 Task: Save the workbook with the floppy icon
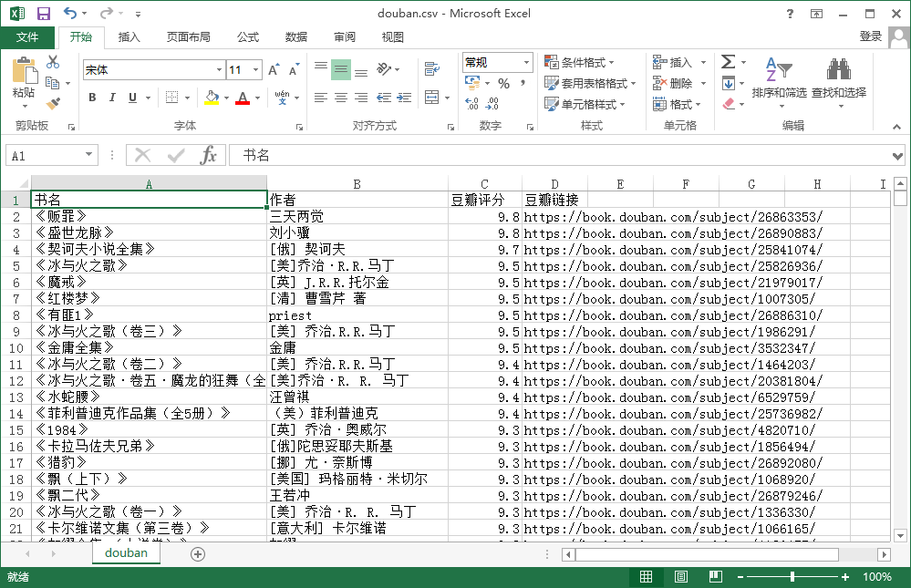coord(44,14)
